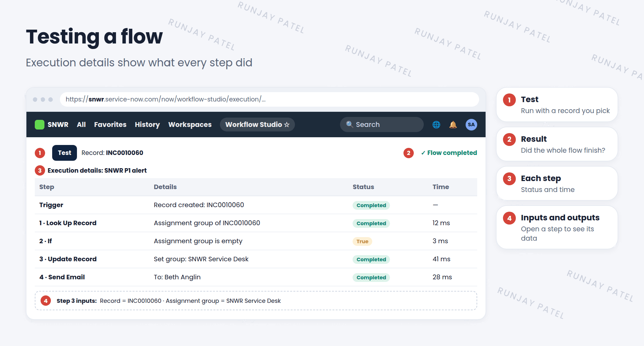Click 'Set group: SNWR Service Desk' detail
The height and width of the screenshot is (346, 644).
[201, 259]
